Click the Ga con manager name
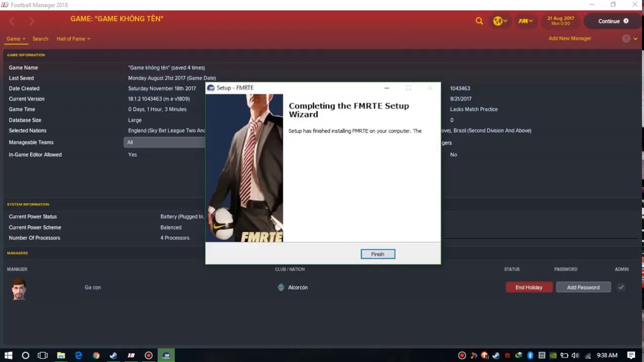 (x=93, y=288)
